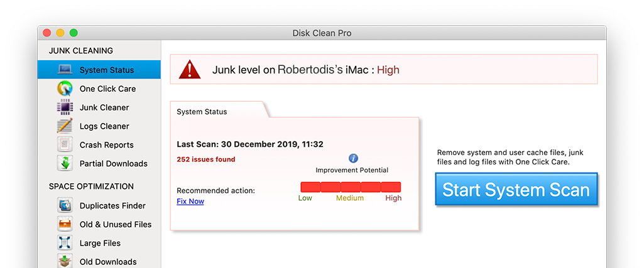This screenshot has height=268, width=644.
Task: Select Old Downloads
Action: 99,262
